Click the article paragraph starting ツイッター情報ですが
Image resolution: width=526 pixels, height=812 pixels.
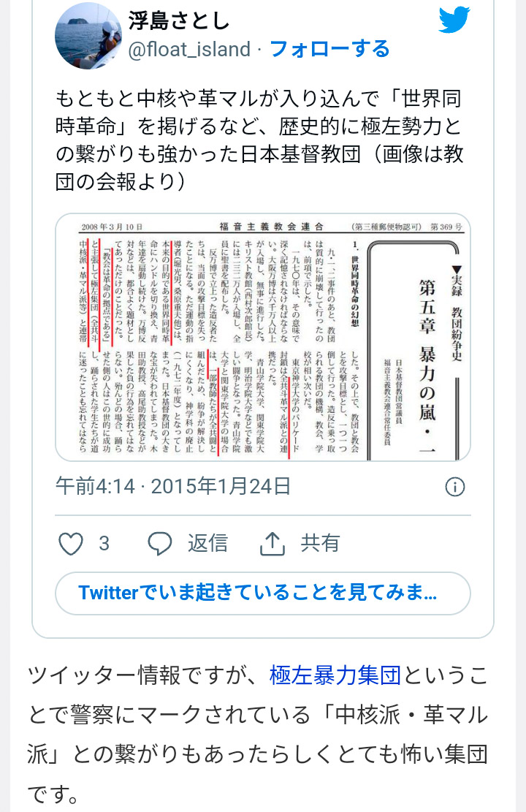point(258,735)
